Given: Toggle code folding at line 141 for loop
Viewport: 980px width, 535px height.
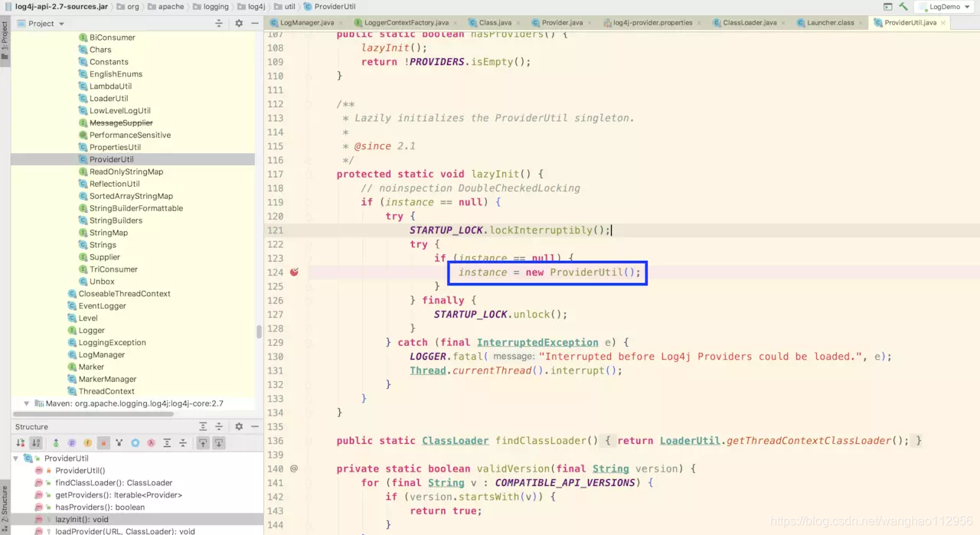Looking at the screenshot, I should (308, 483).
